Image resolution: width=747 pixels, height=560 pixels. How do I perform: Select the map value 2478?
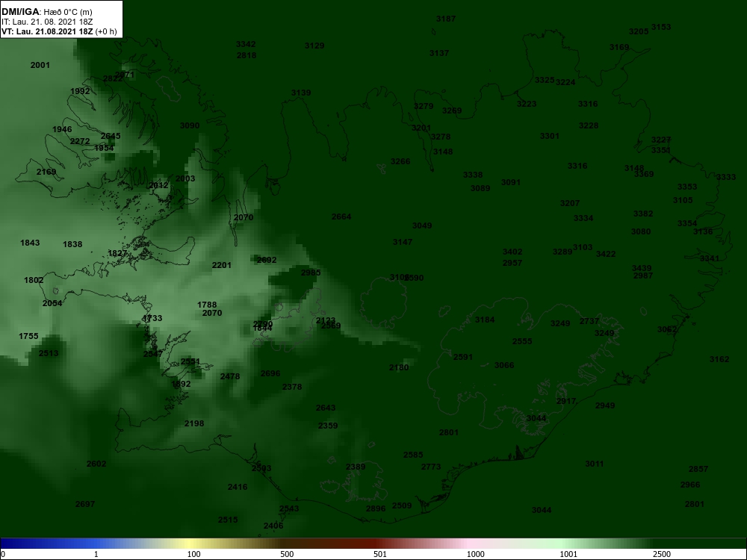pos(230,376)
